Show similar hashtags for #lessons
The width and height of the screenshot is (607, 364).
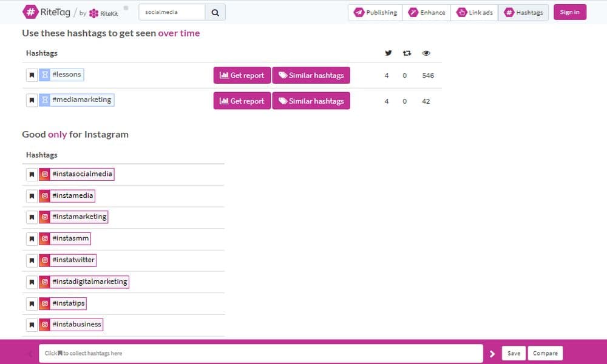[x=311, y=75]
